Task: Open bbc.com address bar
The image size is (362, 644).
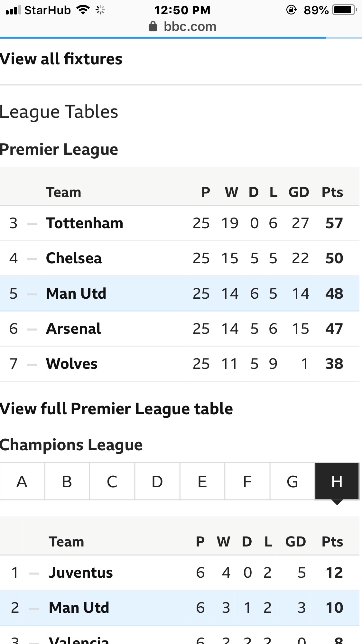Action: (x=183, y=26)
